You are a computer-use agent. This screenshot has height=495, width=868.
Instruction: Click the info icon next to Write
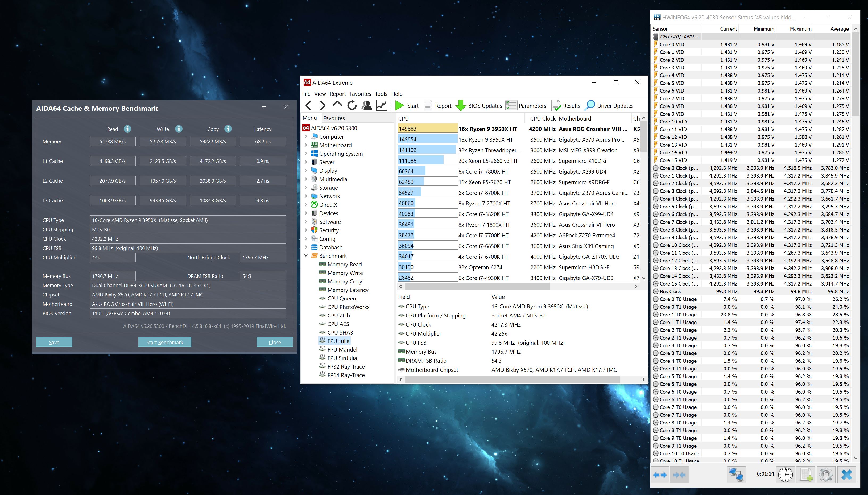(179, 129)
